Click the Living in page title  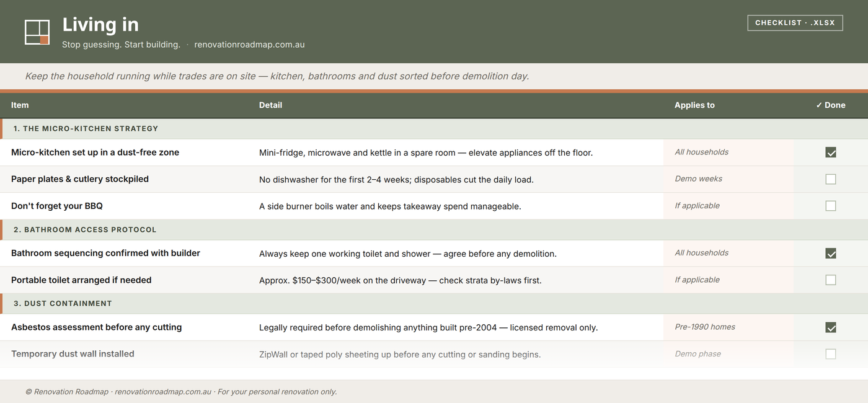(100, 25)
